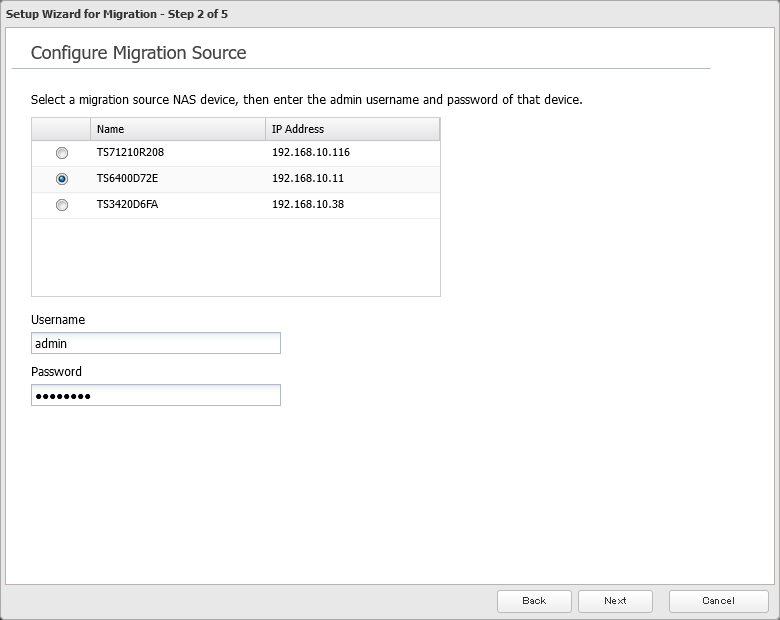Proceed by pressing Next

click(x=615, y=600)
